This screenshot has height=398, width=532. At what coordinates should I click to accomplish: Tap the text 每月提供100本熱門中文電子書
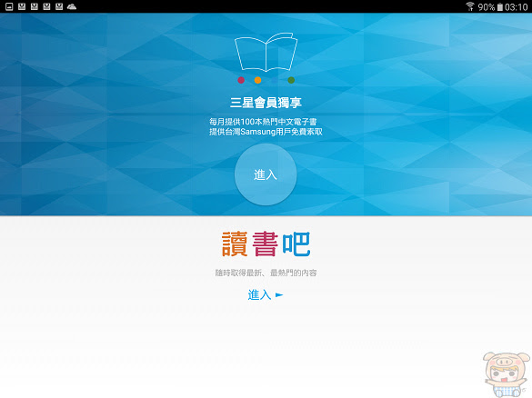point(263,122)
